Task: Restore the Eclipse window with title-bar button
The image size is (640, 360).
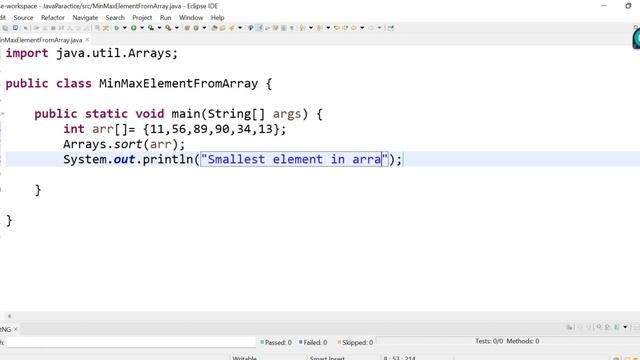Action: 628,6
